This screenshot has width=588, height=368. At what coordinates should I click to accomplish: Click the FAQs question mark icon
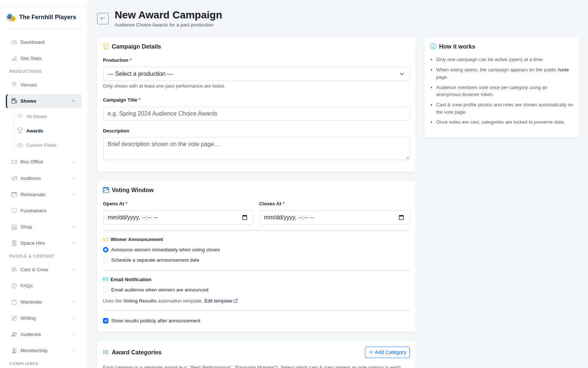click(x=14, y=286)
